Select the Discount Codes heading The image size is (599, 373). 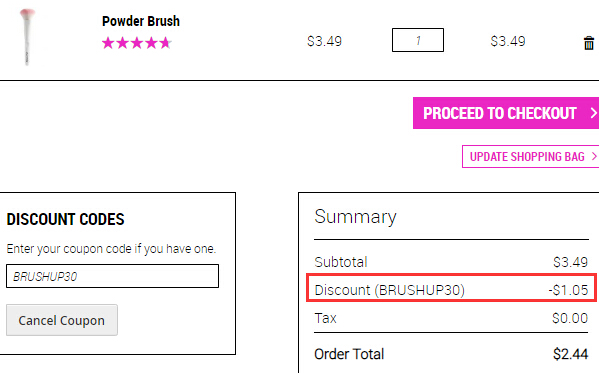[x=65, y=219]
